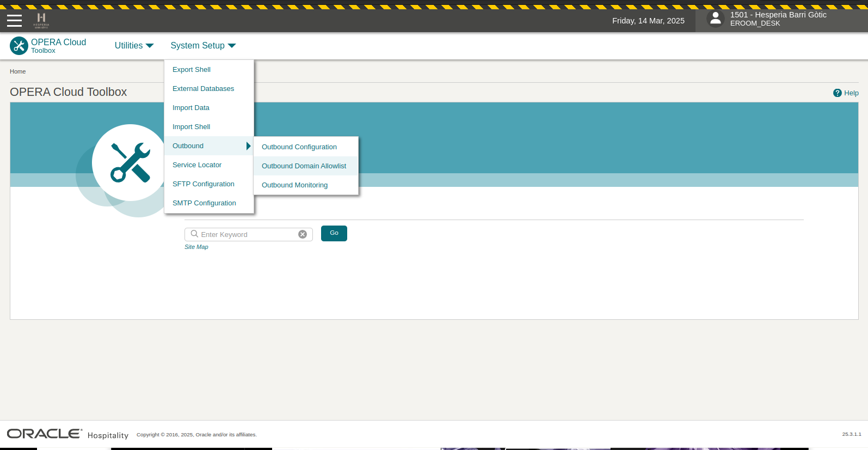868x450 pixels.
Task: Expand the Outbound submenu arrow
Action: [248, 146]
